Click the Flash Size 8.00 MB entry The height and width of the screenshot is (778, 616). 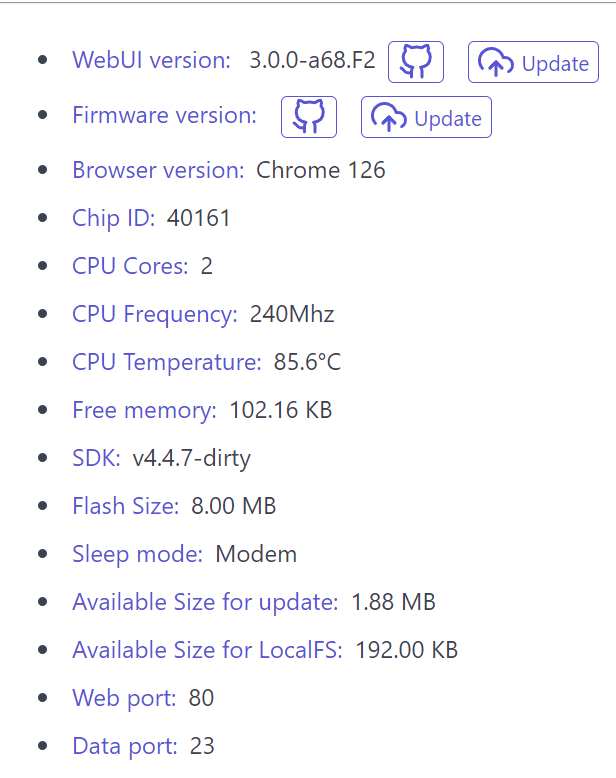point(174,506)
